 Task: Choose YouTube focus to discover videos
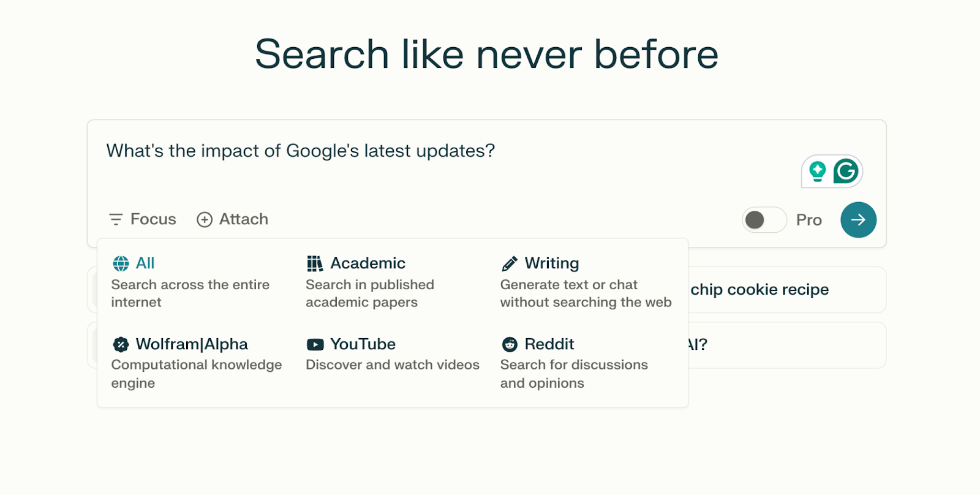363,344
